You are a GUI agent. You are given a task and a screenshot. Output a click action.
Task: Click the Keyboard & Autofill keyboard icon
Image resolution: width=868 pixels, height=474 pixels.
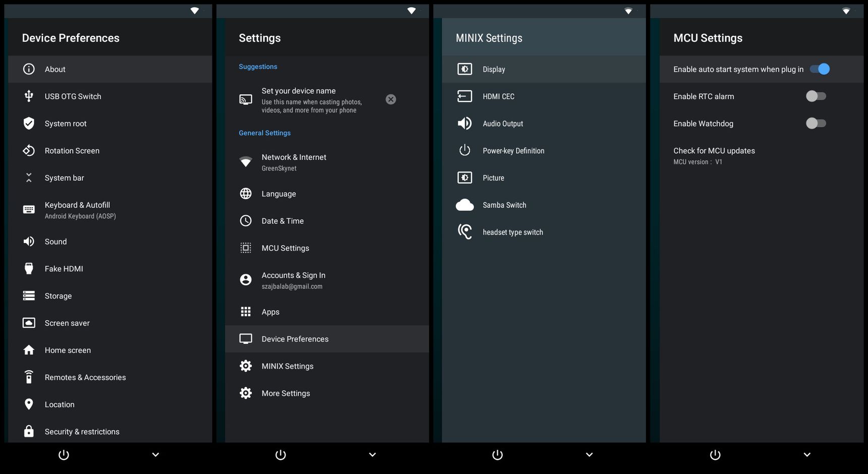tap(29, 210)
